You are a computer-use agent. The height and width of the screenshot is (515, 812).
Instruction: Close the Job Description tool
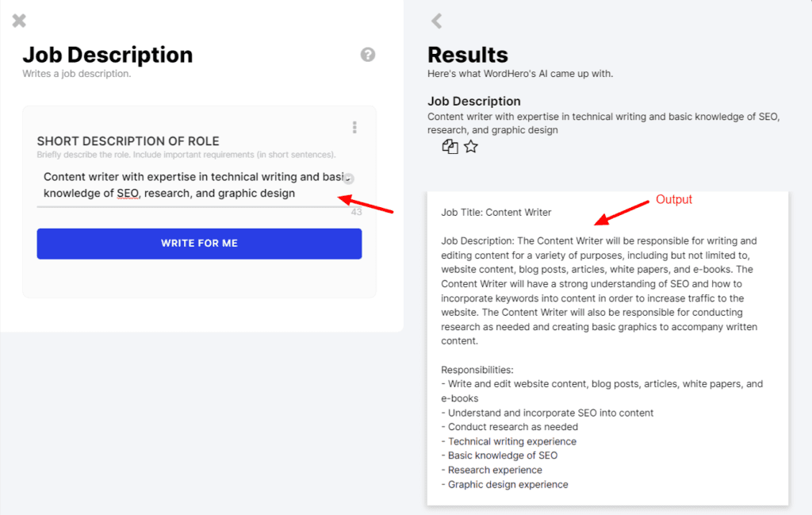tap(18, 20)
